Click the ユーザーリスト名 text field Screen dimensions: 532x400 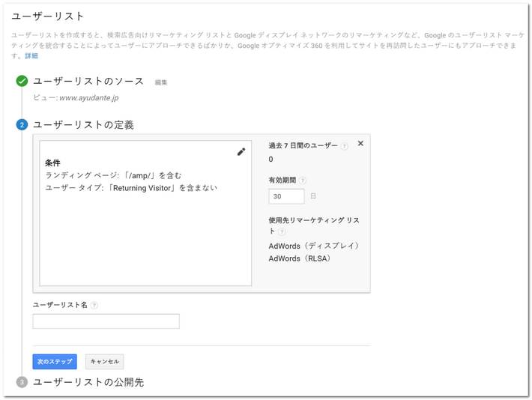pos(106,321)
